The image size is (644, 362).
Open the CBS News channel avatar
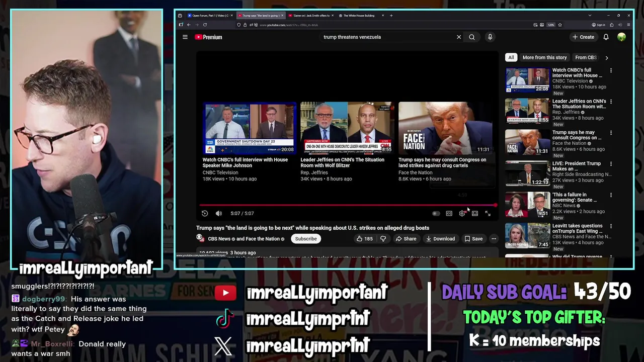coord(200,238)
